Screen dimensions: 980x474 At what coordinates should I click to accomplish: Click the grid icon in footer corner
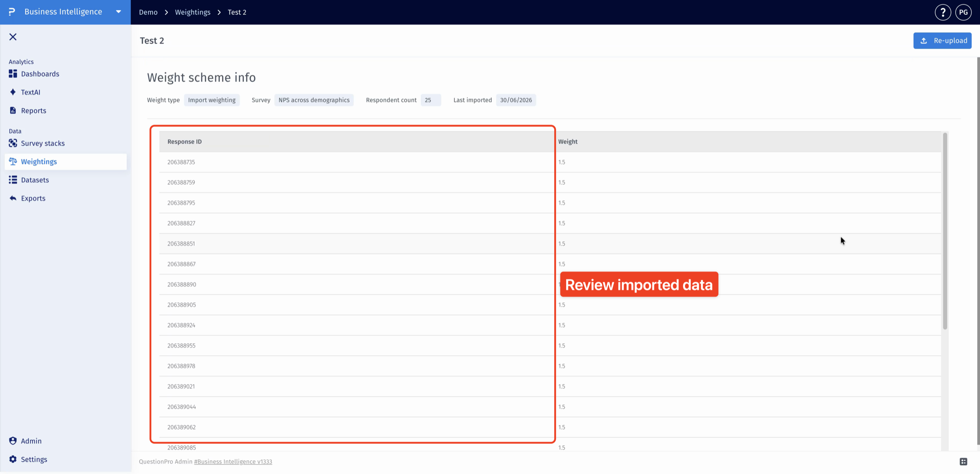(964, 462)
